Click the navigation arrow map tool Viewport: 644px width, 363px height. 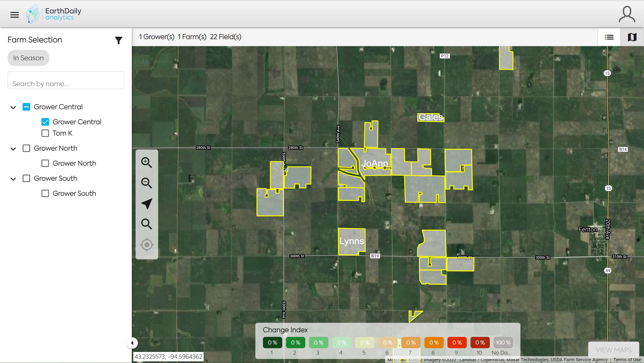[146, 203]
